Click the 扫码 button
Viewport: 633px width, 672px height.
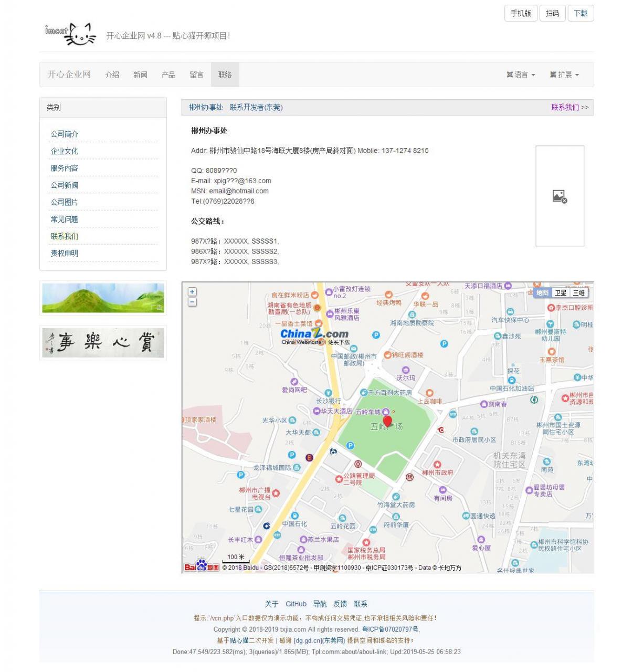click(x=552, y=13)
